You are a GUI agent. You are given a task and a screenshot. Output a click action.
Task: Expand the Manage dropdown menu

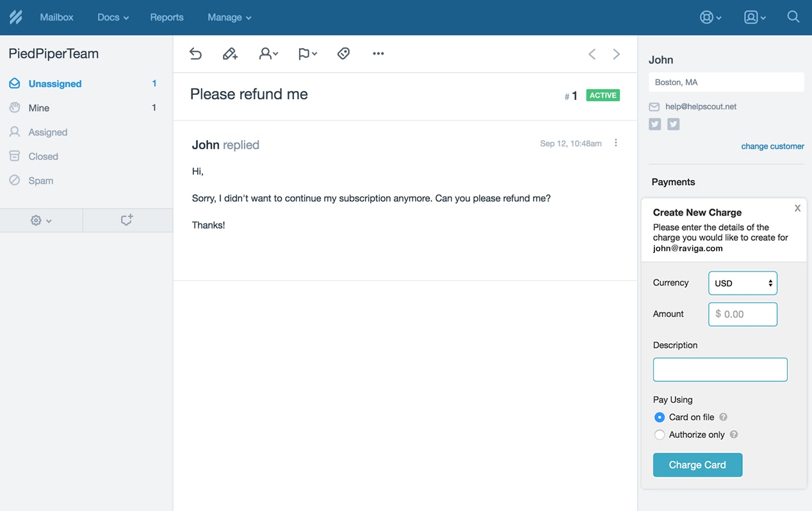[x=229, y=17]
